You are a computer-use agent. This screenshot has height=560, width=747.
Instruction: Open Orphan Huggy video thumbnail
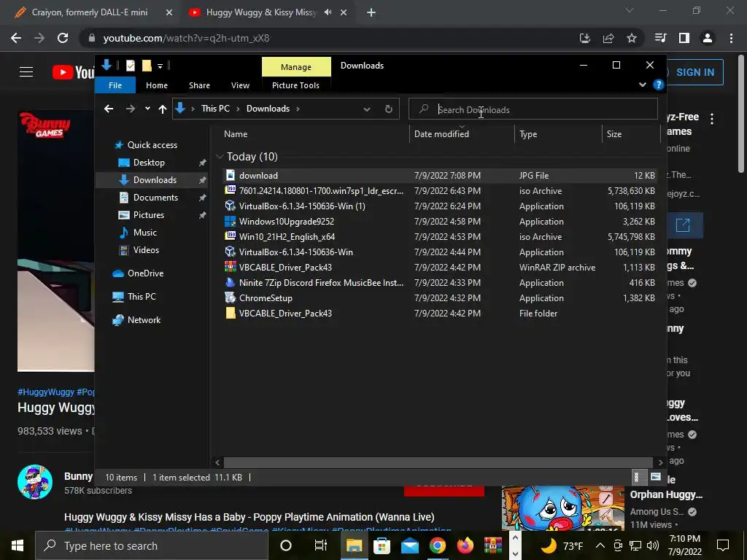(x=562, y=508)
